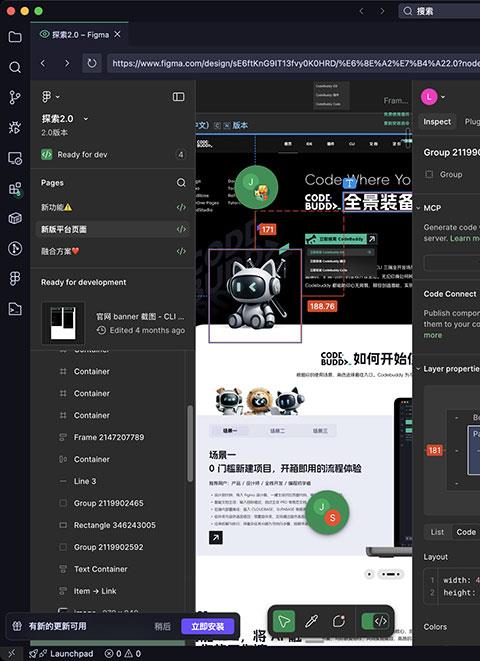The height and width of the screenshot is (661, 480).
Task: Open Remote Explorer monitor icon
Action: pos(15,158)
